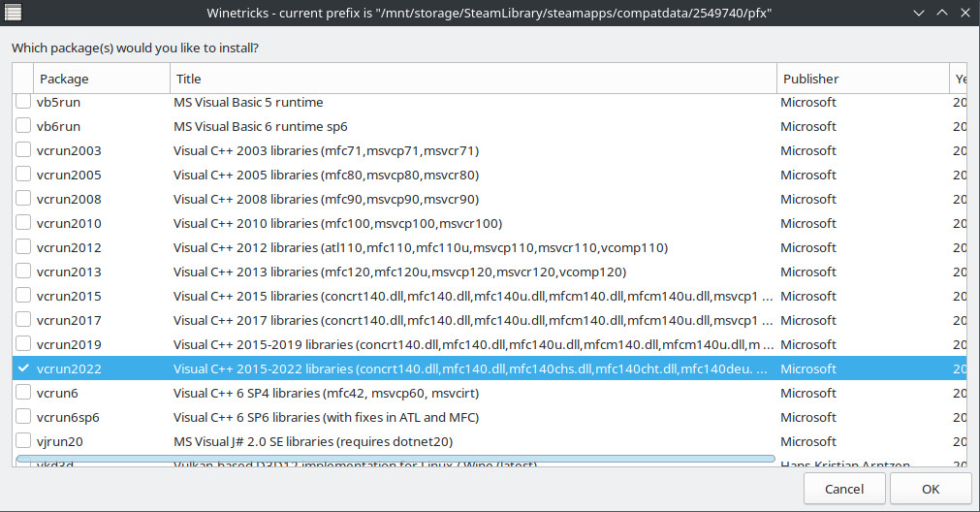
Task: Minimize the Winetricks window
Action: pos(918,13)
